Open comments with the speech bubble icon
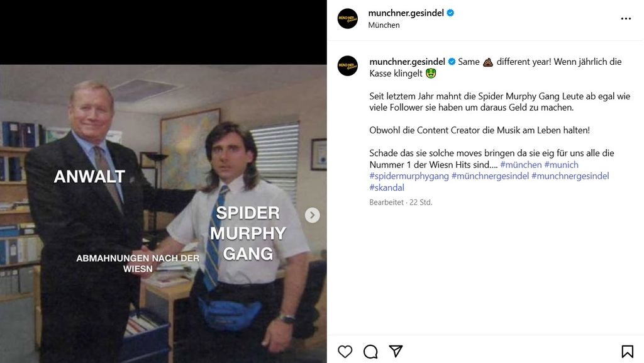Viewport: 644px width, 363px height. [x=370, y=352]
